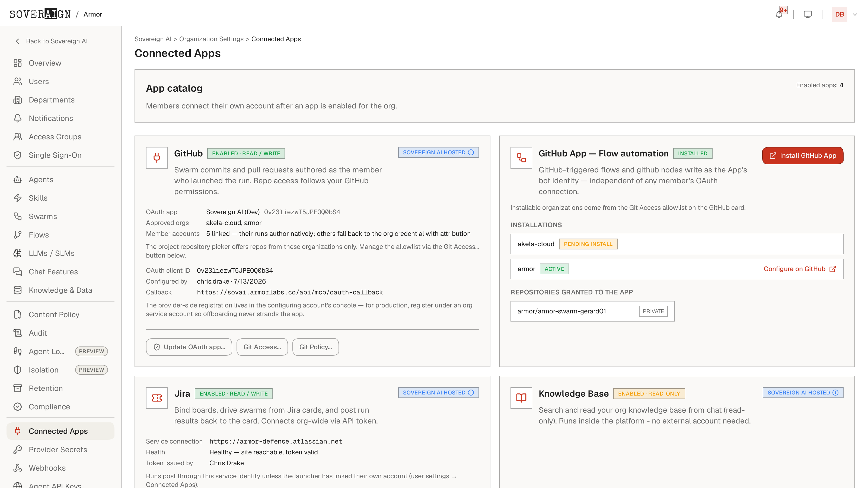Open the Git Access dialog
This screenshot has height=488, width=868.
tap(262, 347)
